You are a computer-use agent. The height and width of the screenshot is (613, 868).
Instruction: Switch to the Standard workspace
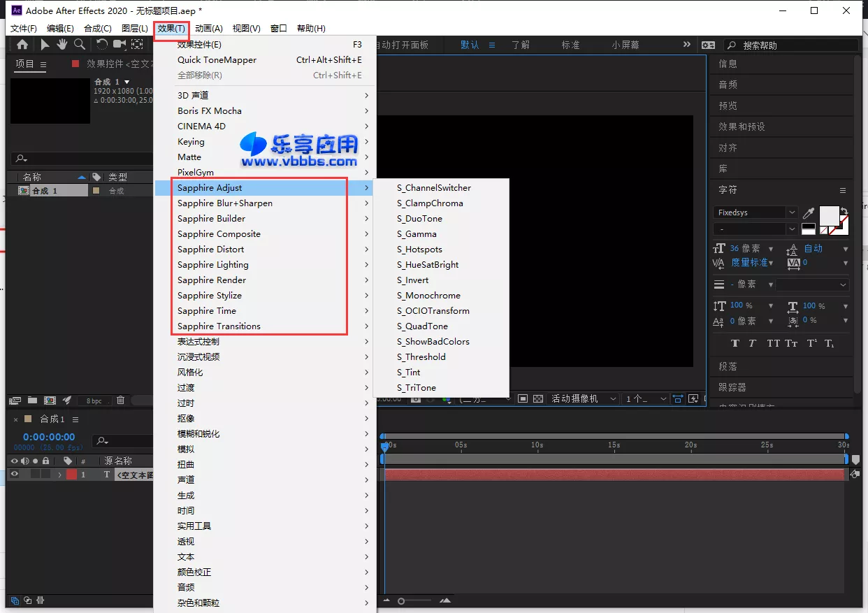tap(570, 45)
